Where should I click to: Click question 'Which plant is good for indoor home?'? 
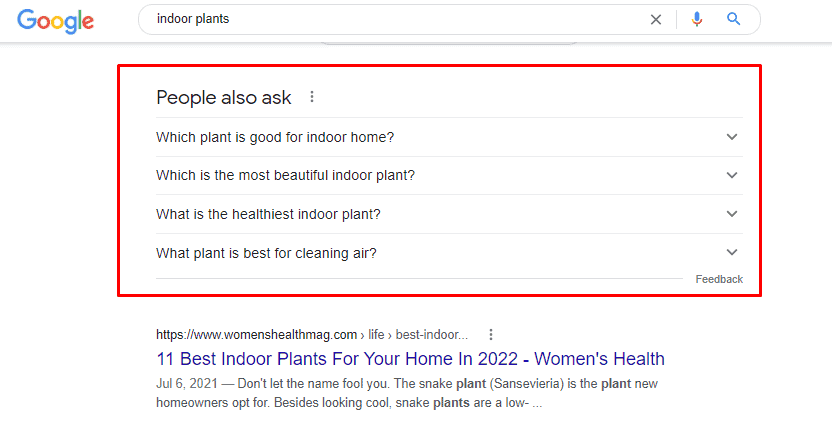[x=275, y=137]
